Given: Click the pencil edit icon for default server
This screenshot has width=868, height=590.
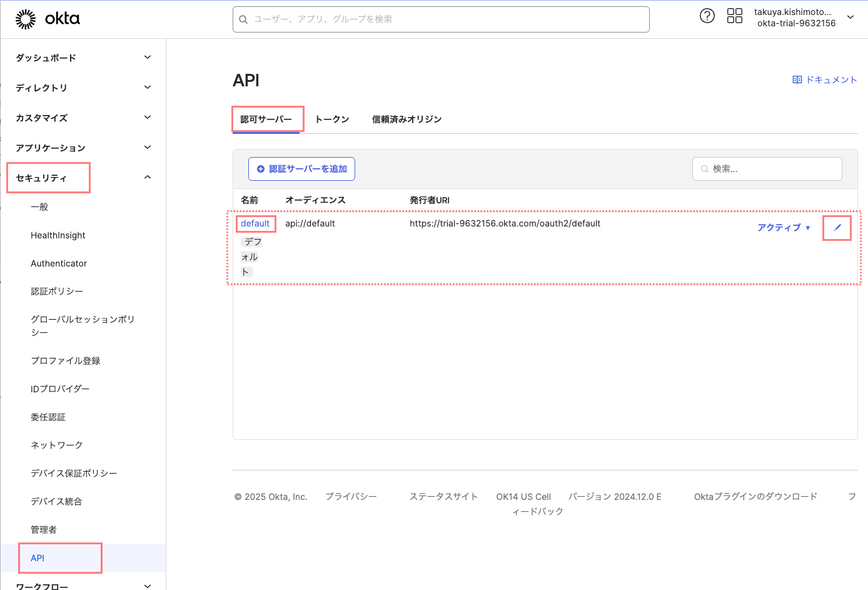Looking at the screenshot, I should click(x=837, y=228).
